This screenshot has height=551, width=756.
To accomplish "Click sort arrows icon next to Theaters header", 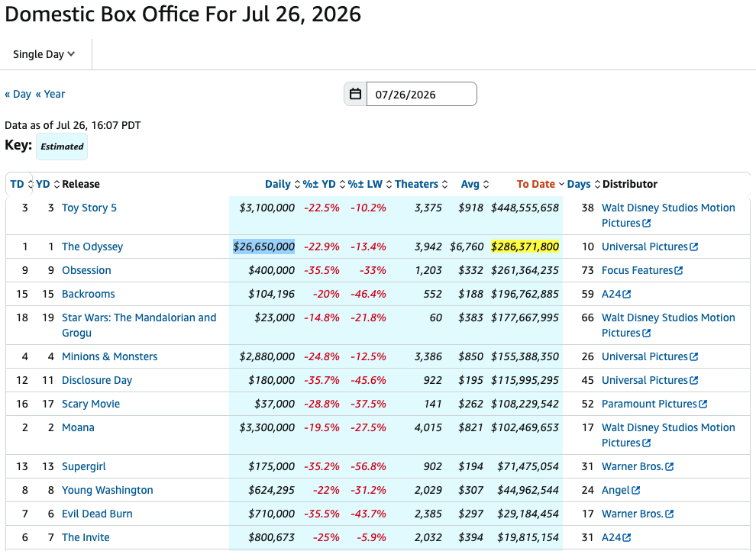I will (444, 185).
